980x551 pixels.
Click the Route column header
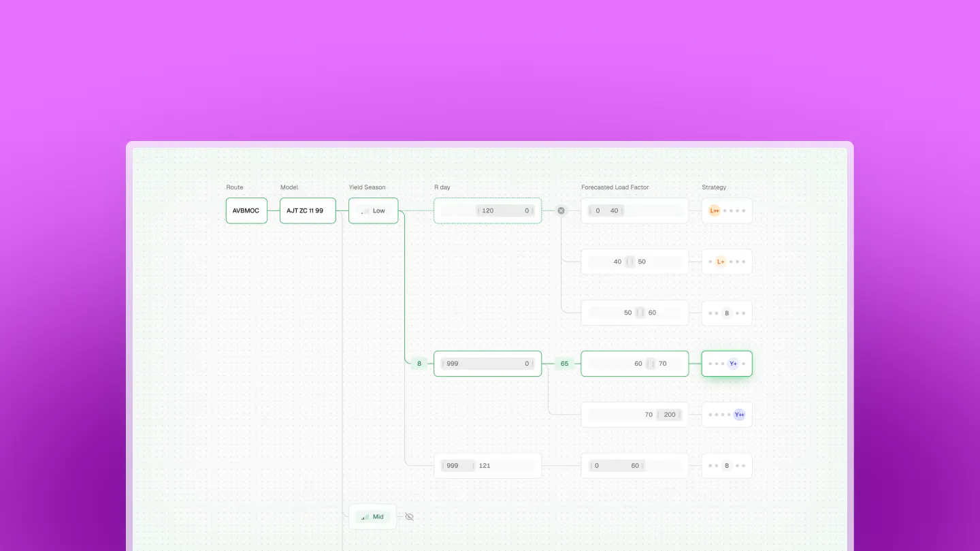click(235, 187)
